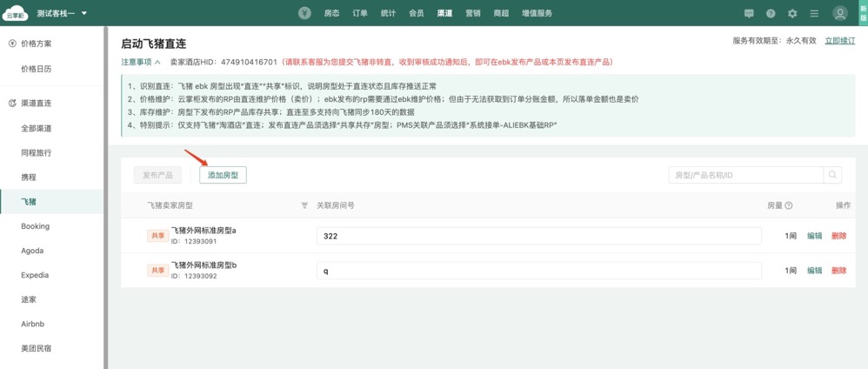Image resolution: width=868 pixels, height=369 pixels.
Task: Collapse the 渠道直连 sidebar group
Action: [36, 103]
